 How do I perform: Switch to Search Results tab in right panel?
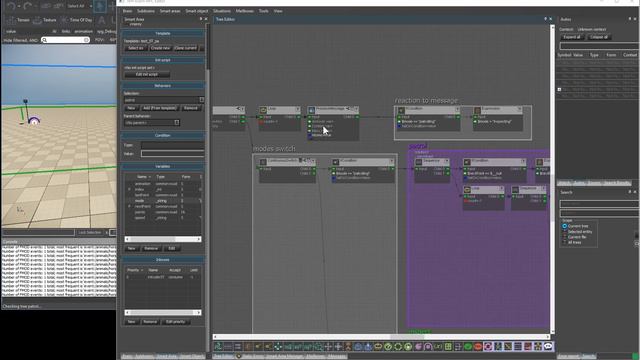(617, 183)
